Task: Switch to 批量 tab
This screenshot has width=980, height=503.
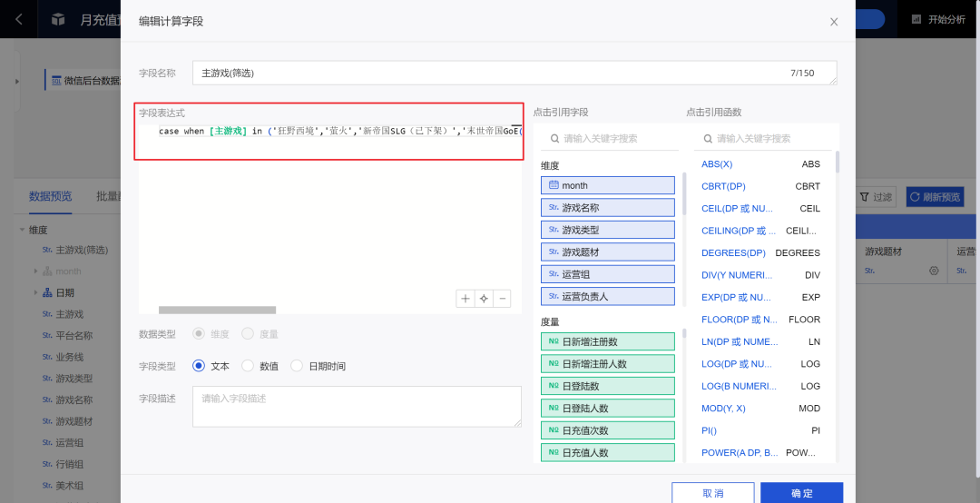Action: pos(108,196)
